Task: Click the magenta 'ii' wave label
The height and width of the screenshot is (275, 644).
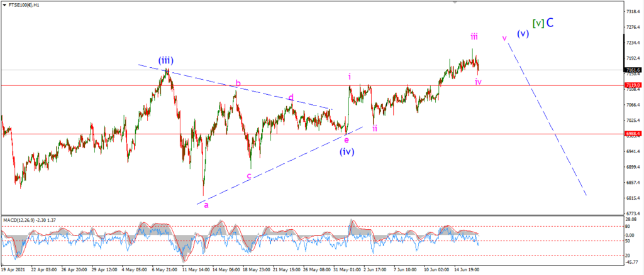Action: pyautogui.click(x=375, y=128)
